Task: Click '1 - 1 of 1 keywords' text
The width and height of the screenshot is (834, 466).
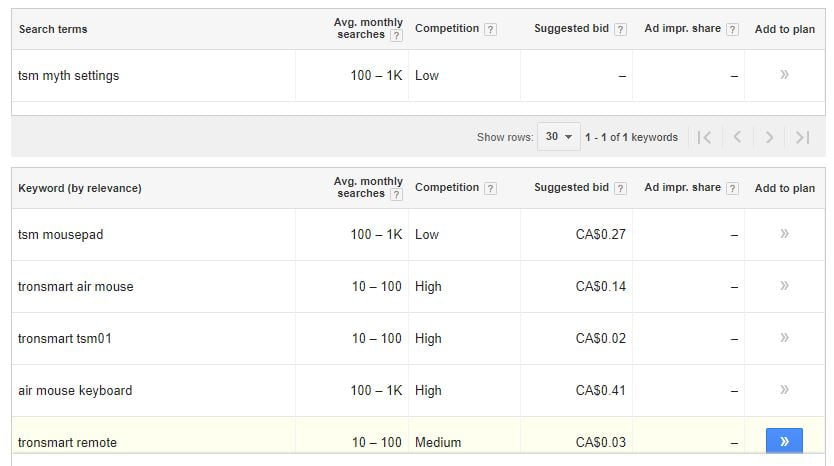Action: pyautogui.click(x=631, y=137)
